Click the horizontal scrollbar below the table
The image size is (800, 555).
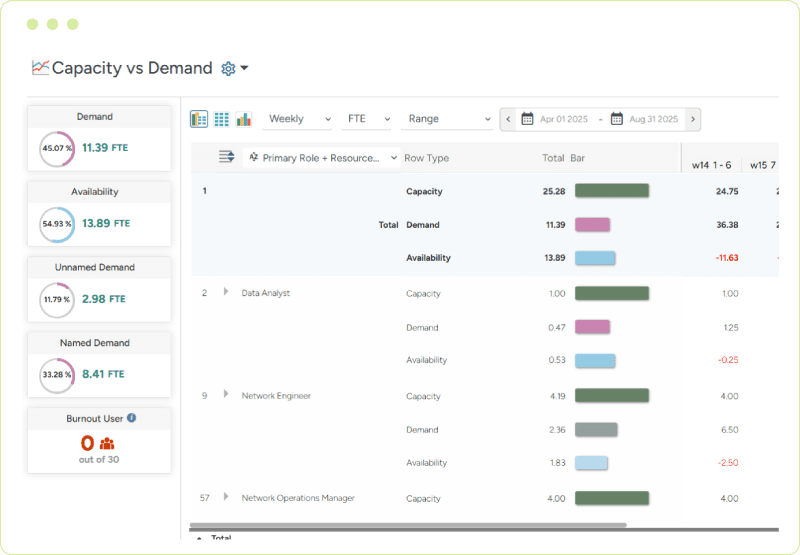(408, 525)
